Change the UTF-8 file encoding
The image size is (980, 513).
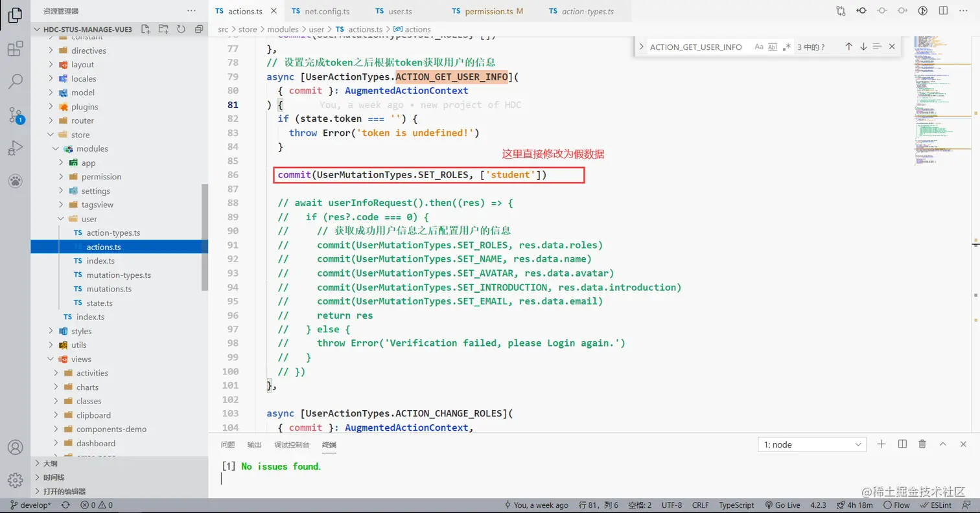coord(672,505)
